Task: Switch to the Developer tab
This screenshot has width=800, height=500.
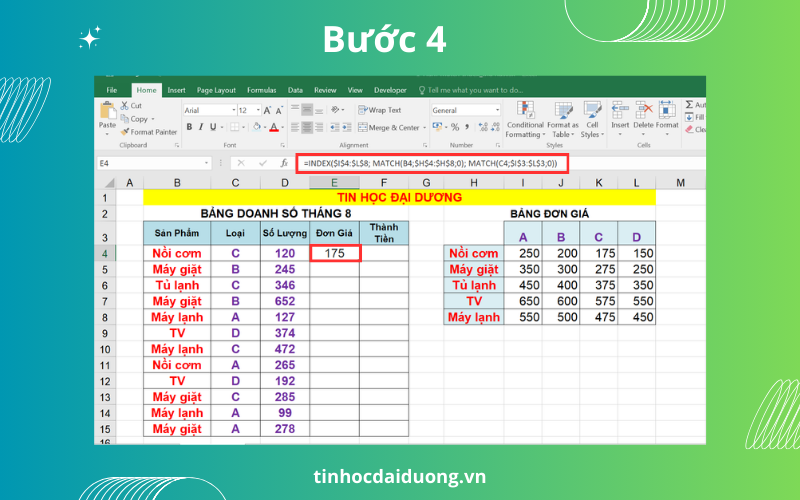Action: click(x=390, y=90)
